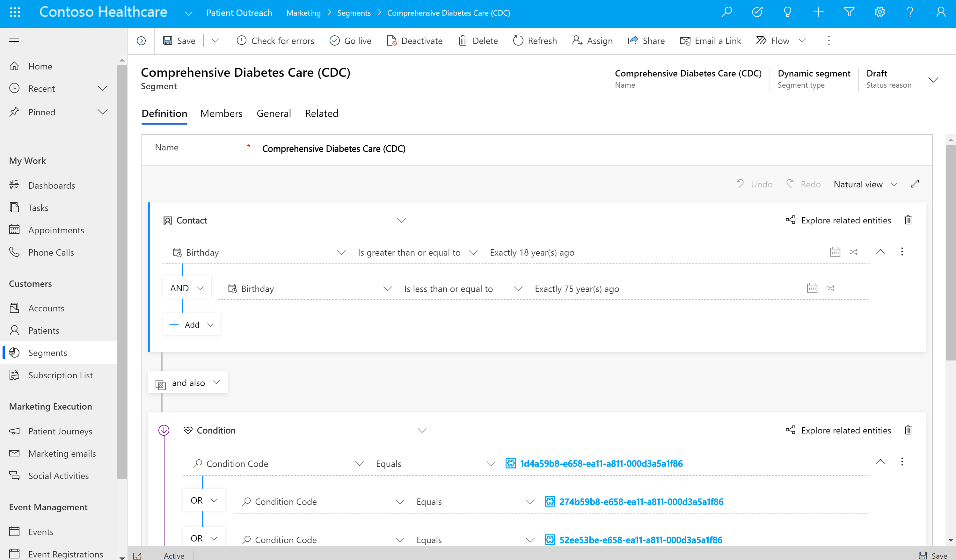Click the Go live checkmark icon
The height and width of the screenshot is (560, 956).
click(334, 40)
